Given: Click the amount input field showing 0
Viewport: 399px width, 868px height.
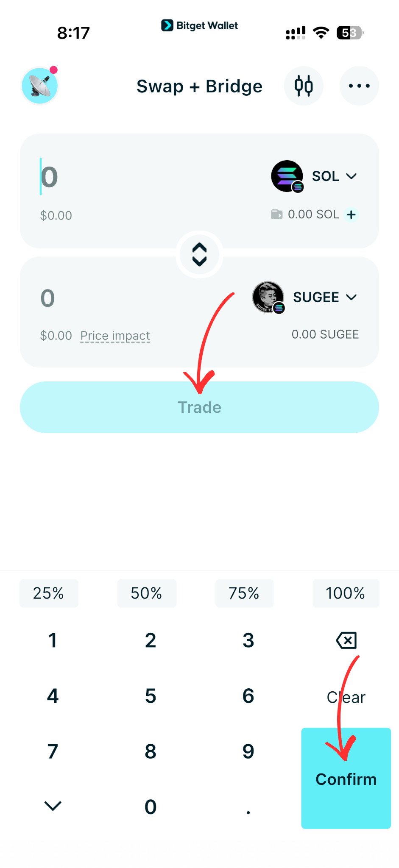Looking at the screenshot, I should (x=48, y=177).
